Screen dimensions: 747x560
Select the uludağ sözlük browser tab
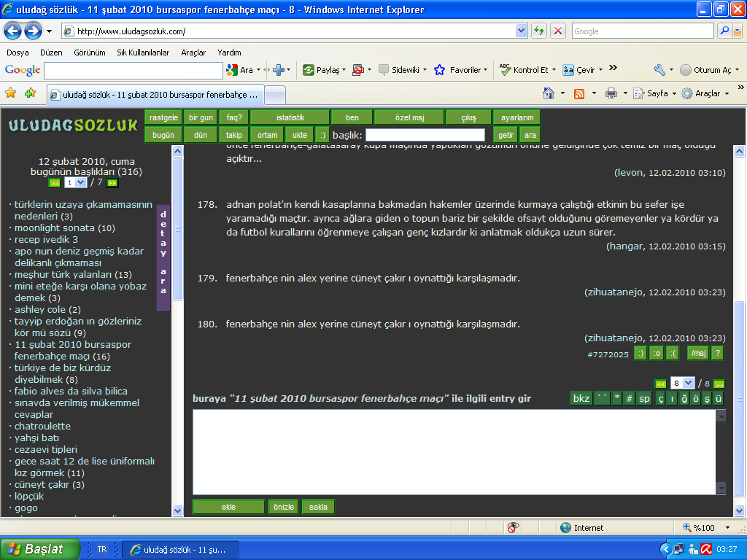[155, 95]
